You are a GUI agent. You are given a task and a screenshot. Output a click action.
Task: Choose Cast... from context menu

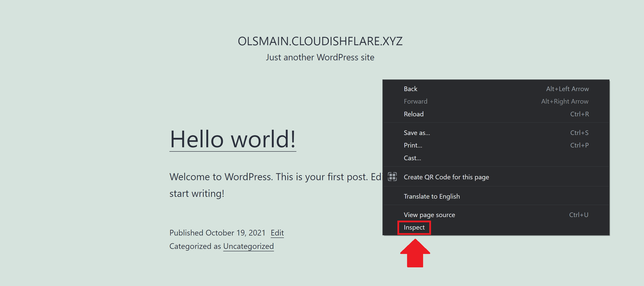click(412, 158)
